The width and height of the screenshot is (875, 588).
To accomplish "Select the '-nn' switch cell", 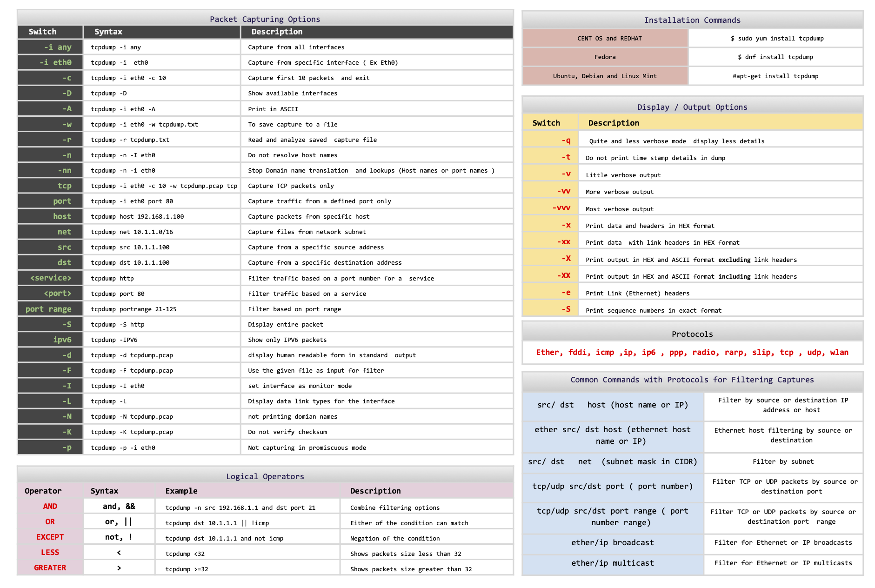I will (50, 170).
